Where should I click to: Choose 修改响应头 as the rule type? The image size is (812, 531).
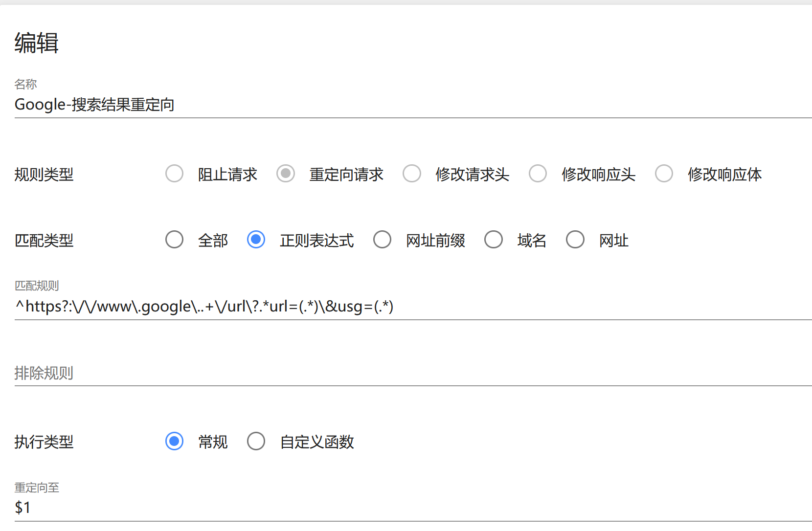coord(538,174)
